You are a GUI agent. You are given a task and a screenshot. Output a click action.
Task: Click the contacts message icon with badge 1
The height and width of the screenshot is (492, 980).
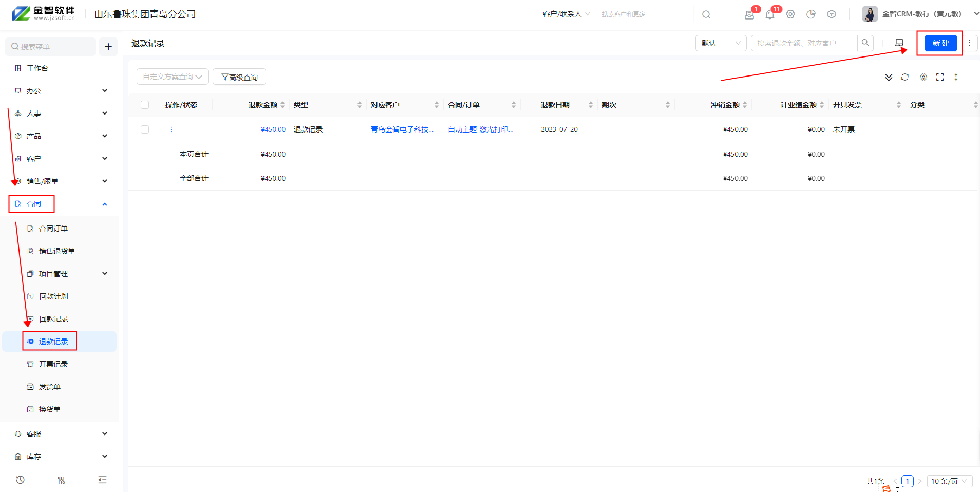click(749, 14)
